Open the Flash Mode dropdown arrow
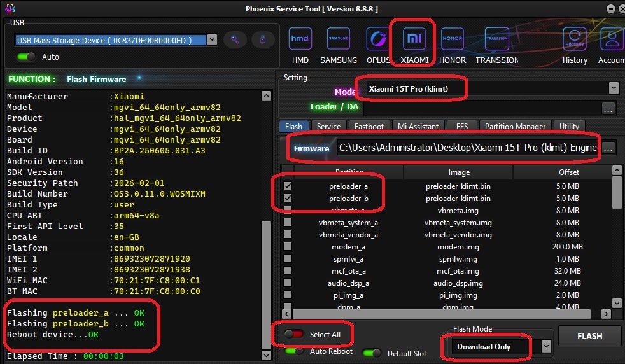The image size is (625, 364). click(x=547, y=346)
